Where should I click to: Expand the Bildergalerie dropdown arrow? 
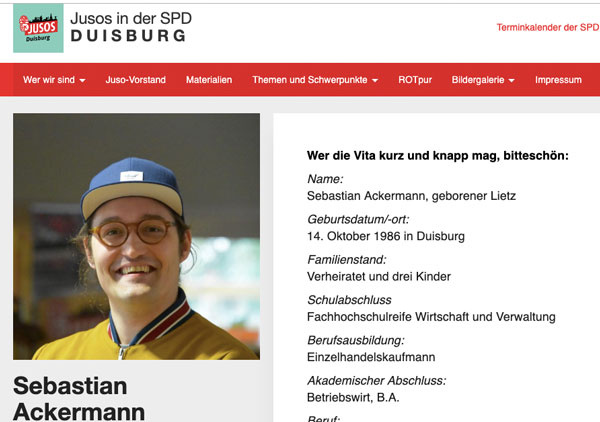[x=512, y=80]
